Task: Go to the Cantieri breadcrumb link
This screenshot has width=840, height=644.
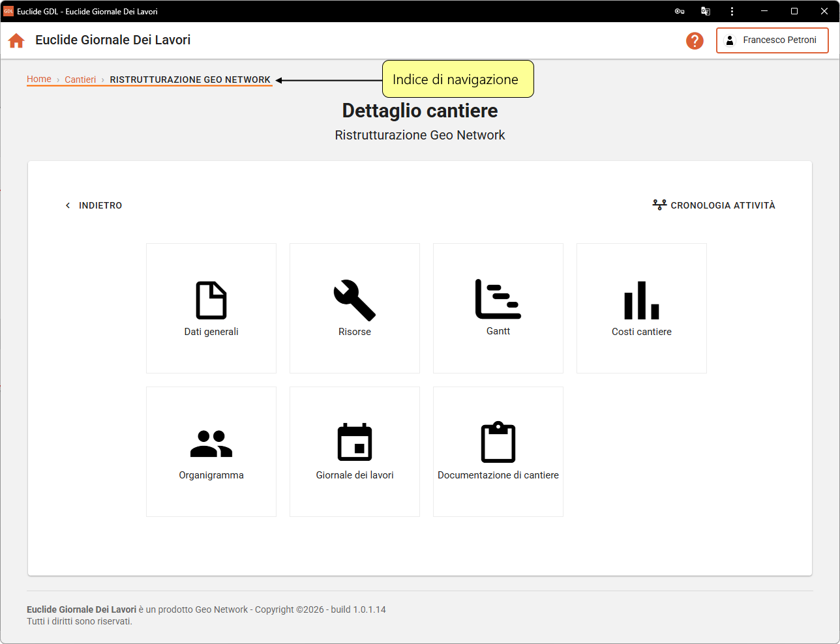Action: coord(80,80)
